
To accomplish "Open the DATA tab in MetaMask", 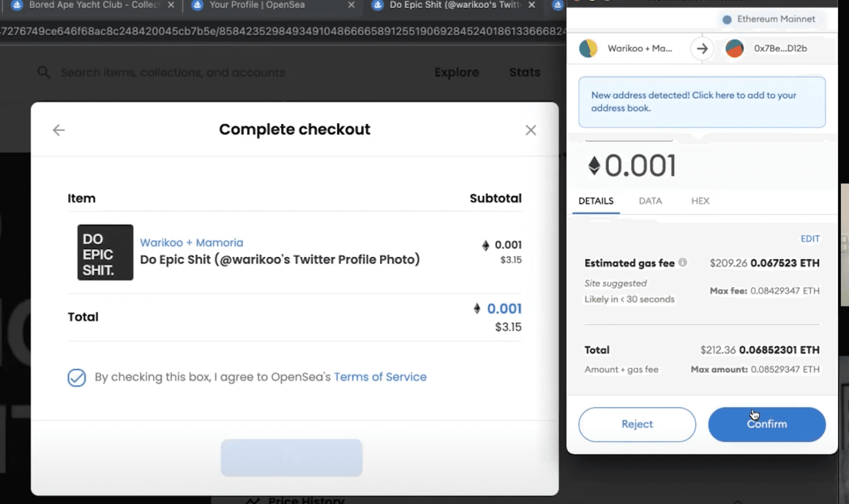I will pos(650,201).
